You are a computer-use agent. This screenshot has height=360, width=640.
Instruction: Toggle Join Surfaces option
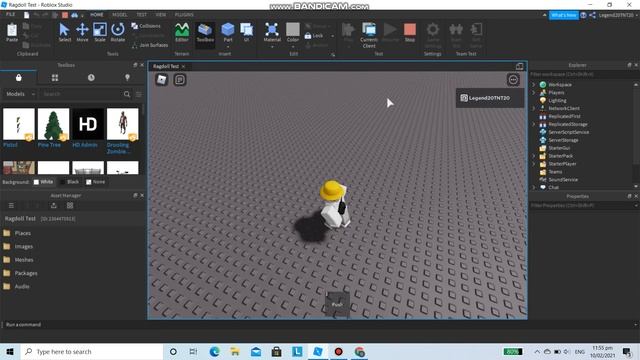pos(150,45)
